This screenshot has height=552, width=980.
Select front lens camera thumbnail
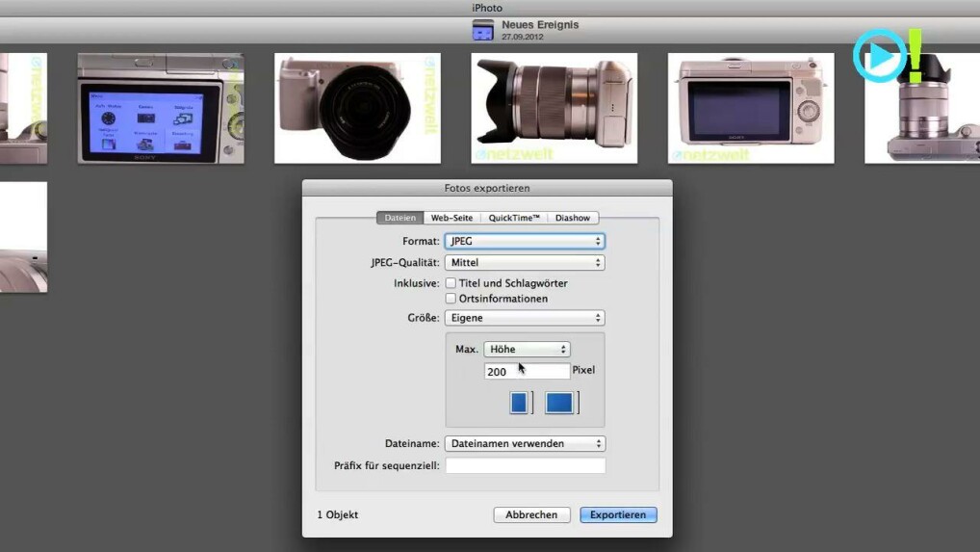(x=357, y=108)
